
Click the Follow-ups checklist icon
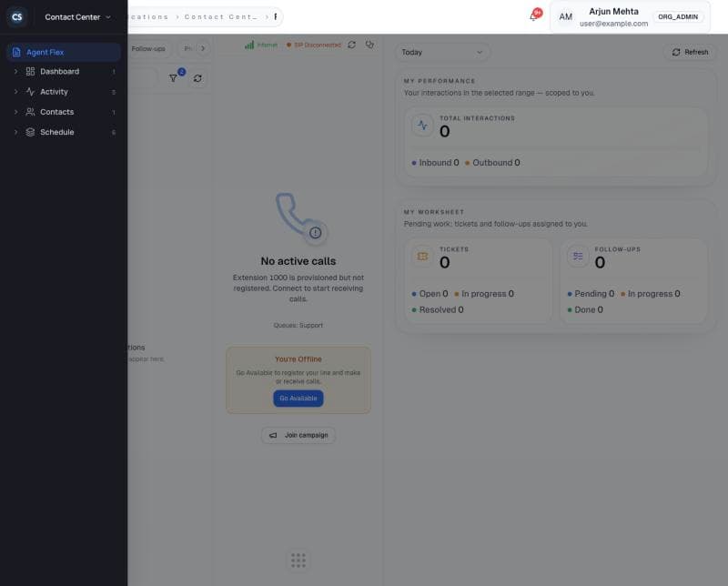pyautogui.click(x=578, y=257)
